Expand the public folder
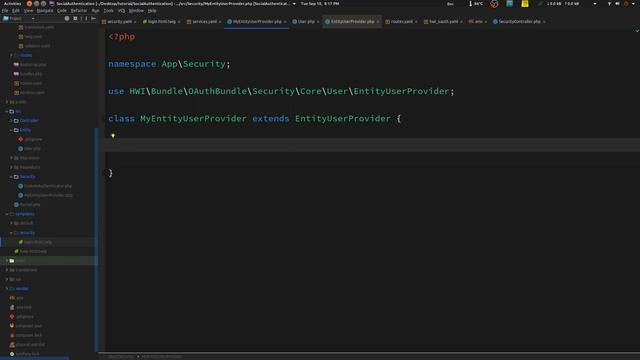Viewport: 640px width, 360px height. 7,102
